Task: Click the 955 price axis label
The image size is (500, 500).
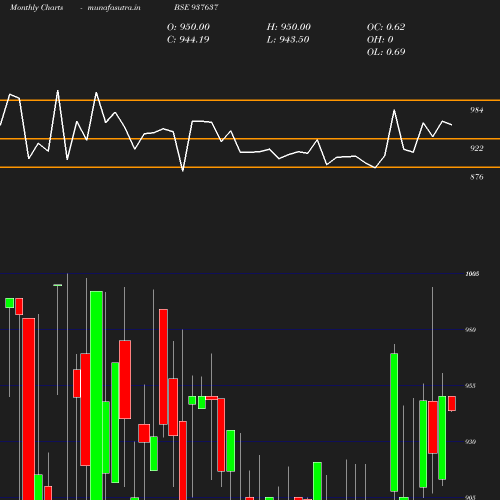Action: tap(471, 386)
